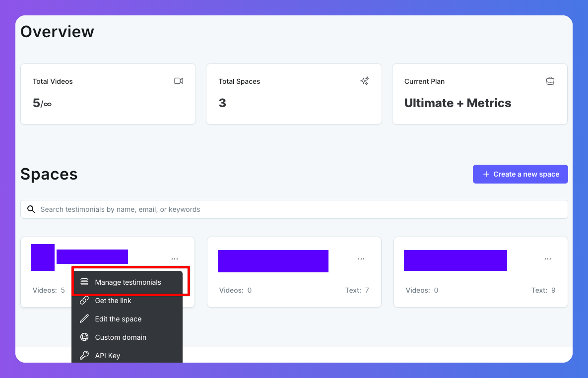Choose Get the link menu option
The height and width of the screenshot is (378, 588).
(113, 301)
